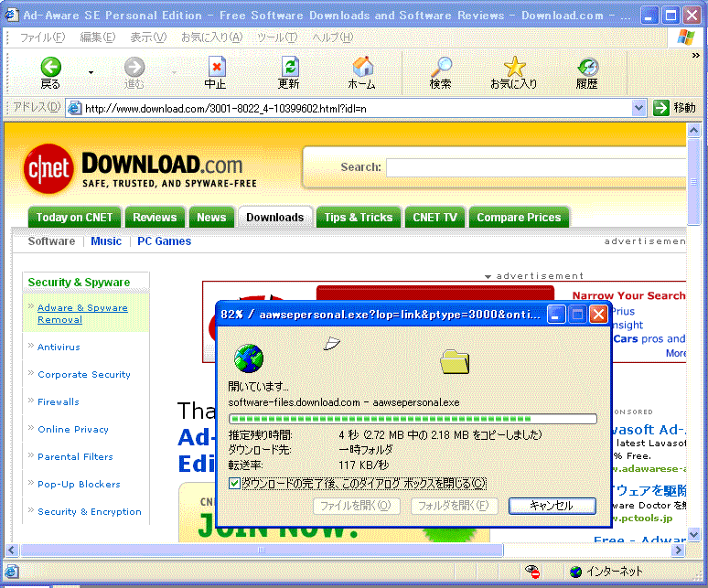Click the Windows flag logo throbber

(x=686, y=37)
